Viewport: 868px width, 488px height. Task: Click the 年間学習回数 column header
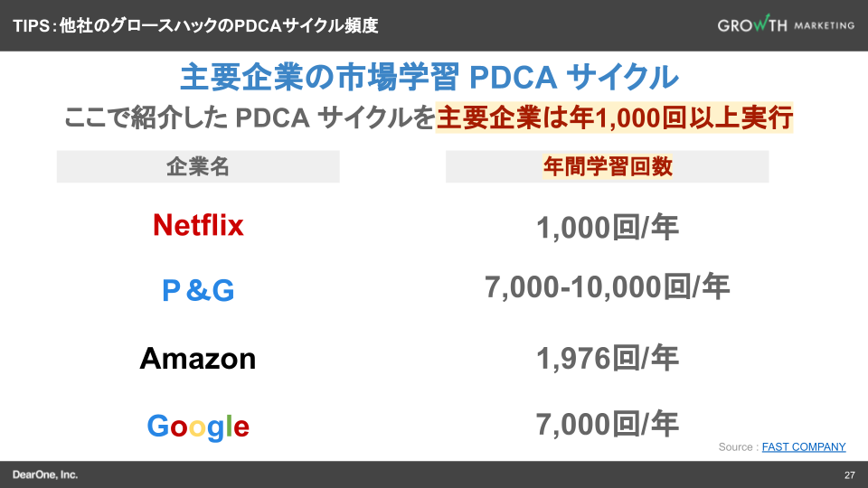click(607, 167)
